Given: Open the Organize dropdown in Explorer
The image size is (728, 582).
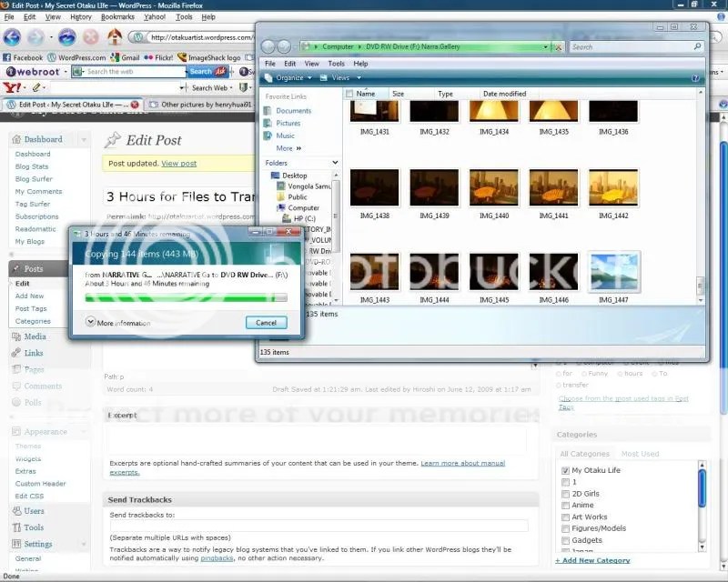Looking at the screenshot, I should [288, 78].
